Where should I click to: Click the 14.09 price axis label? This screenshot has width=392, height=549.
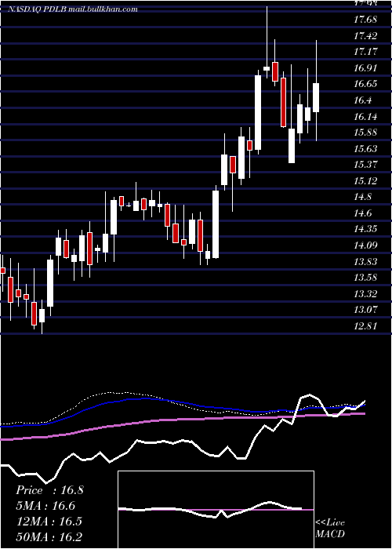coord(365,245)
